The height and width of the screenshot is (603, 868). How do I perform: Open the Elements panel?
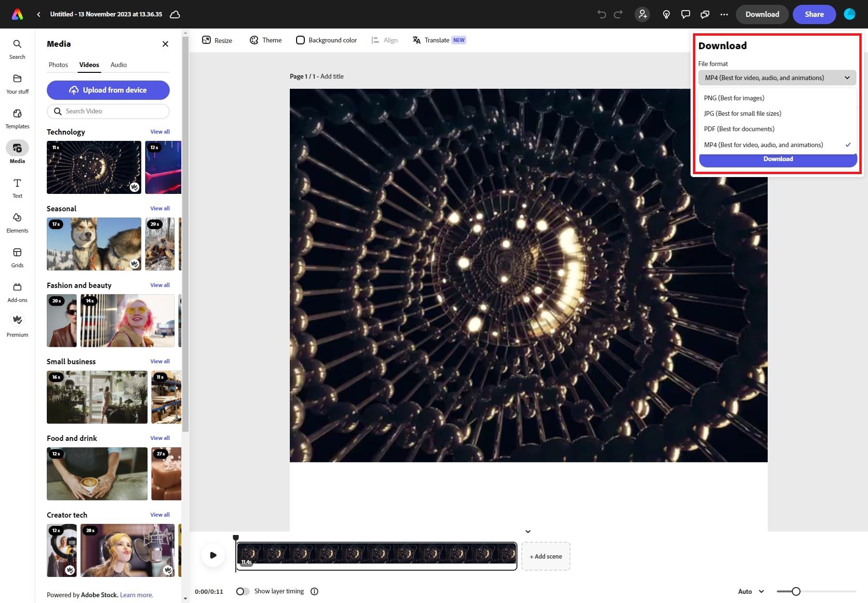click(x=17, y=223)
